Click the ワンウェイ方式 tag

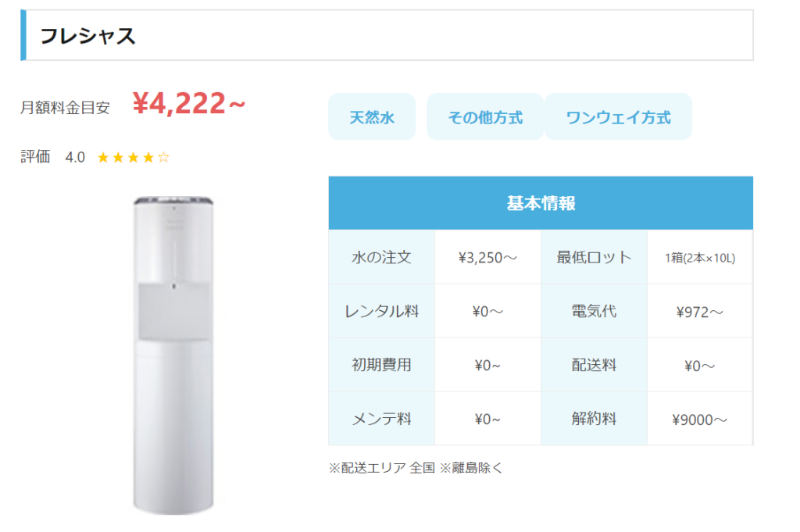click(x=619, y=117)
